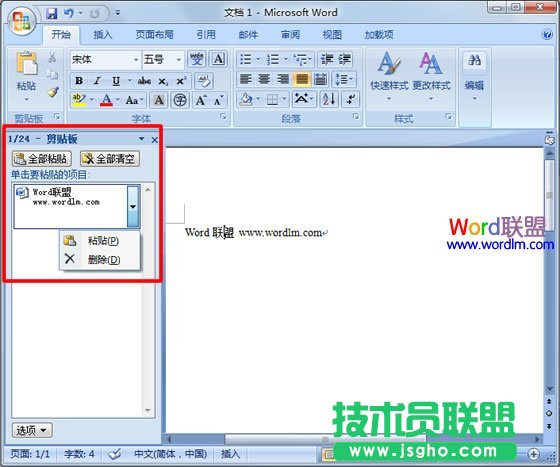Show paragraph marks icon

pos(350,99)
